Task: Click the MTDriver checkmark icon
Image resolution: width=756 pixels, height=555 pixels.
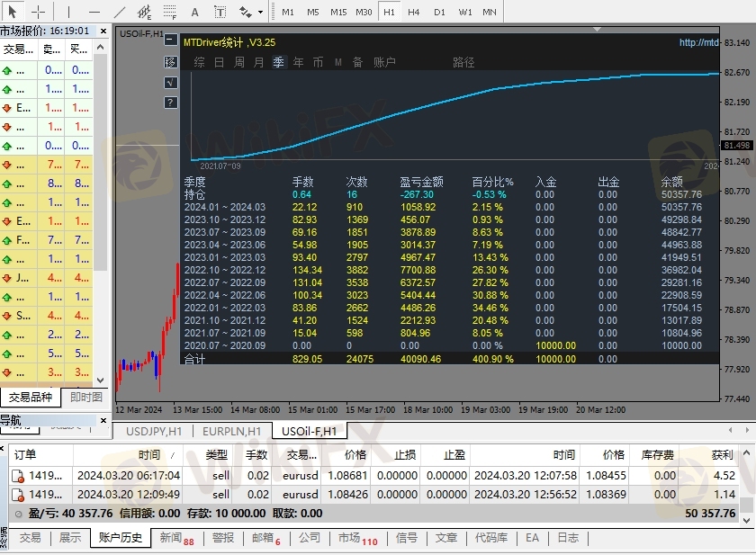Action: coord(171,83)
